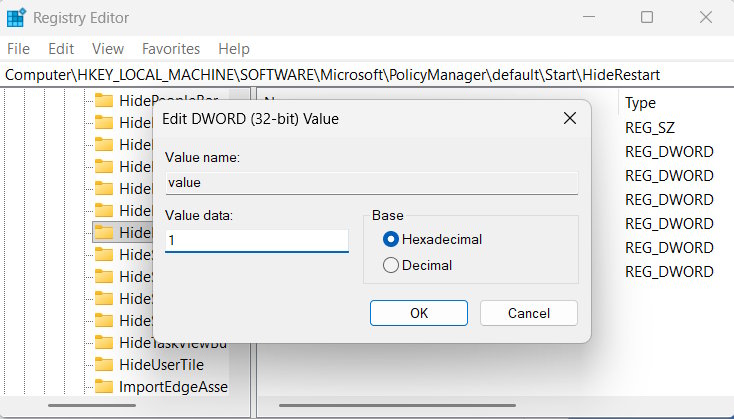Click the ImportEdgeAsse folder icon
The image size is (734, 419).
[104, 387]
